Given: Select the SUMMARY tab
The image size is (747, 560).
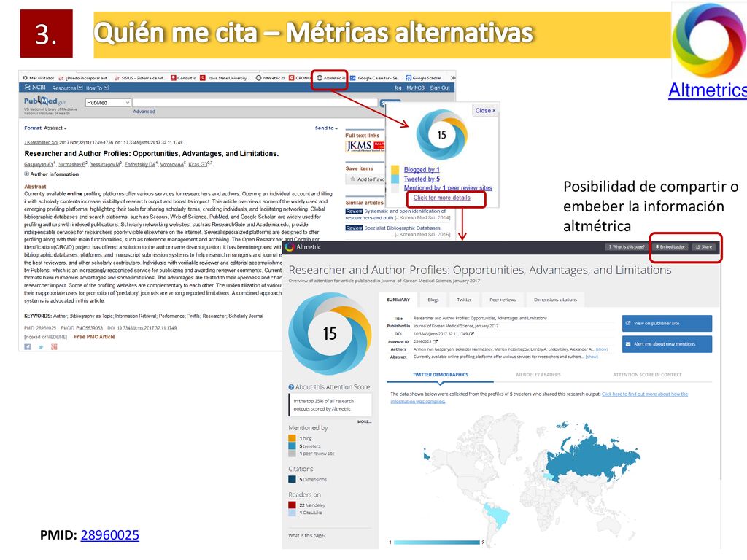Looking at the screenshot, I should [398, 300].
